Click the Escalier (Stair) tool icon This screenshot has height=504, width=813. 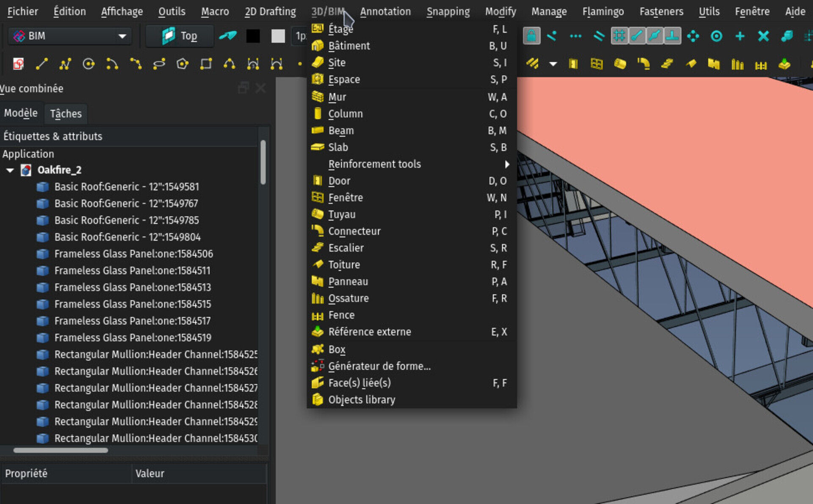click(x=318, y=248)
